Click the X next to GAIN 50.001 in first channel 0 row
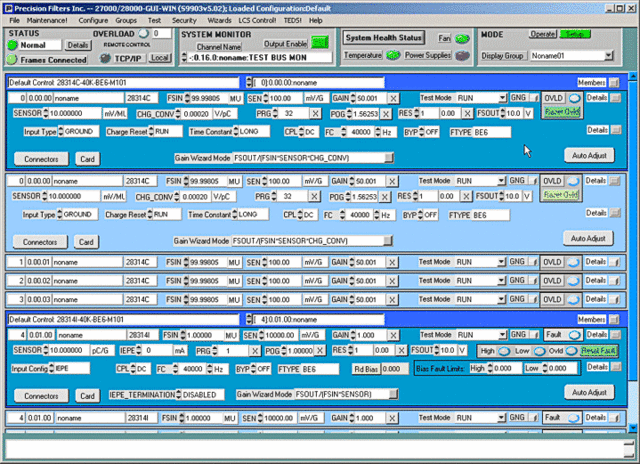Screen dimensions: 640x464 coord(393,98)
